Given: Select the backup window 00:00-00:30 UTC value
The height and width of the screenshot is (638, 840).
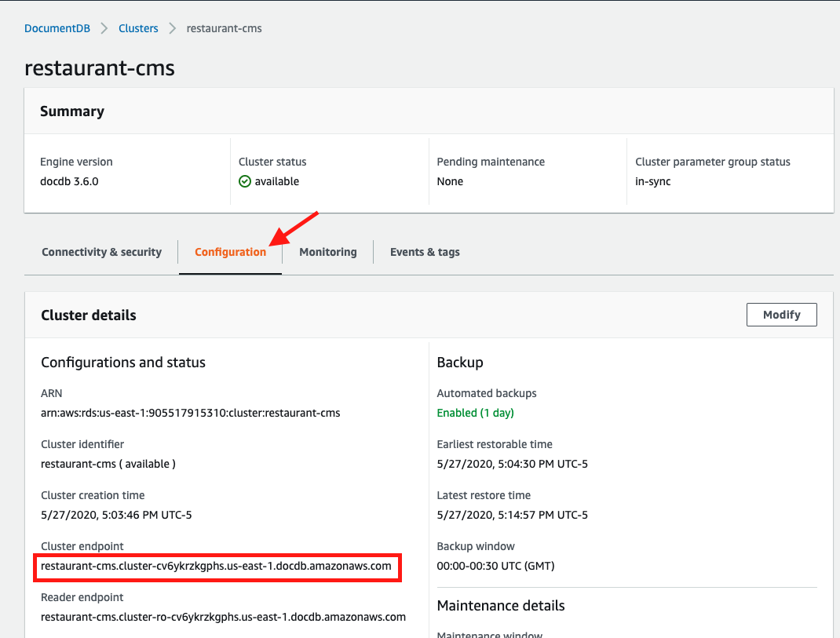Looking at the screenshot, I should 495,567.
